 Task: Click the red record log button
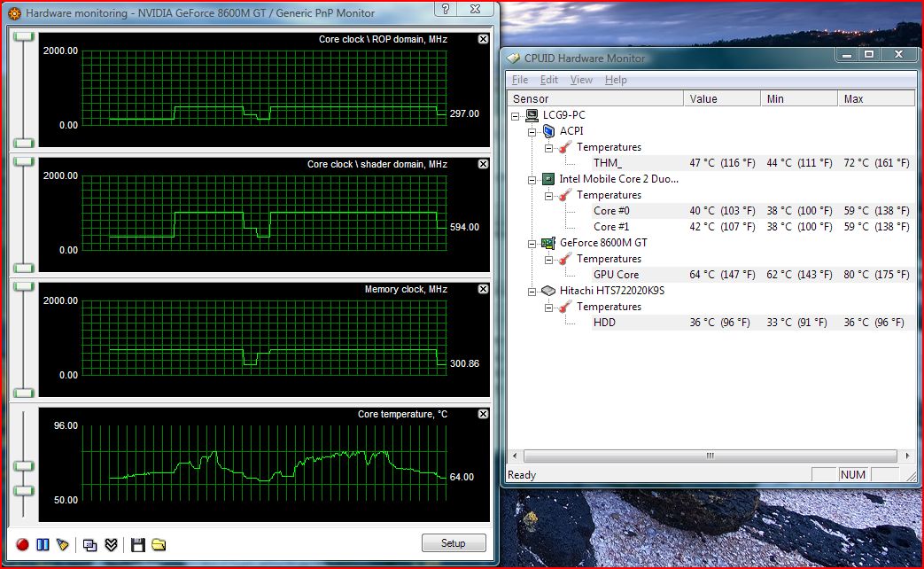point(22,544)
